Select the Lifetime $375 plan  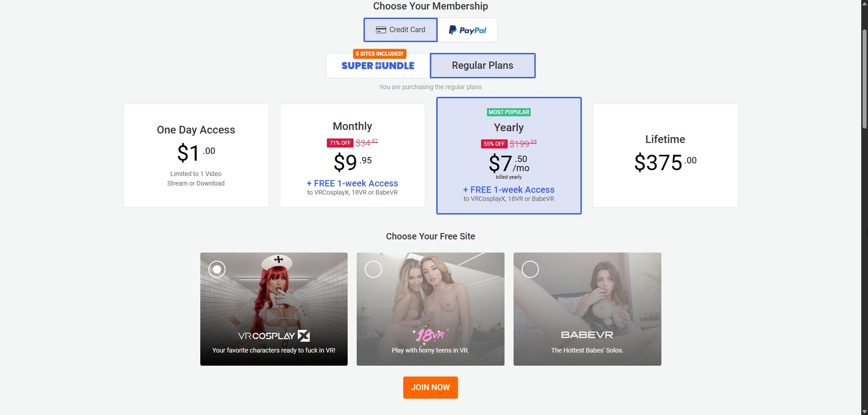coord(665,156)
